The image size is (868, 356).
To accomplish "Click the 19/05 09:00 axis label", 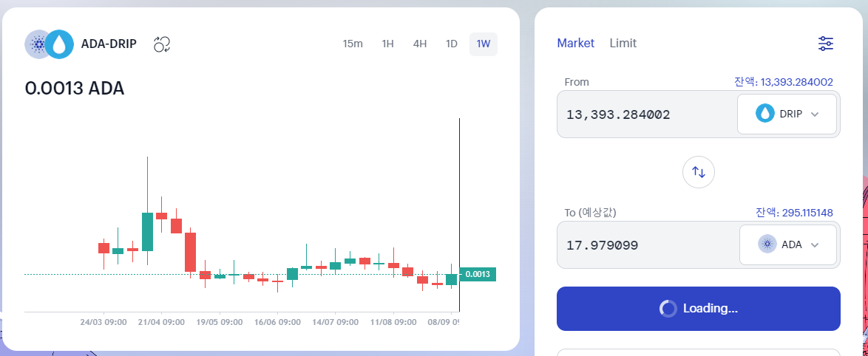I will (220, 322).
